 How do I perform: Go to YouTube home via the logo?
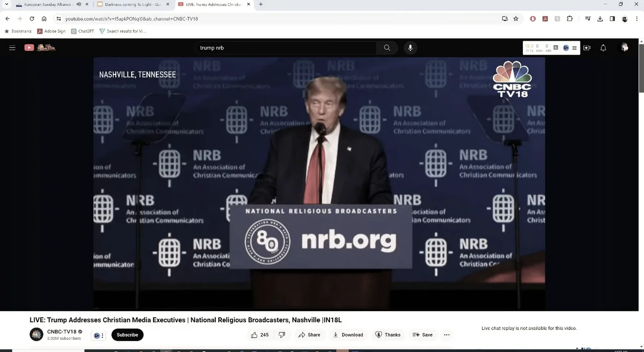[x=40, y=48]
